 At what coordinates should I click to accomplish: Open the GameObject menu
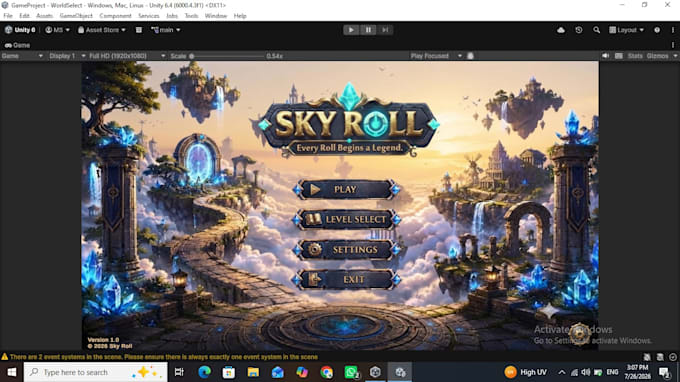(76, 16)
